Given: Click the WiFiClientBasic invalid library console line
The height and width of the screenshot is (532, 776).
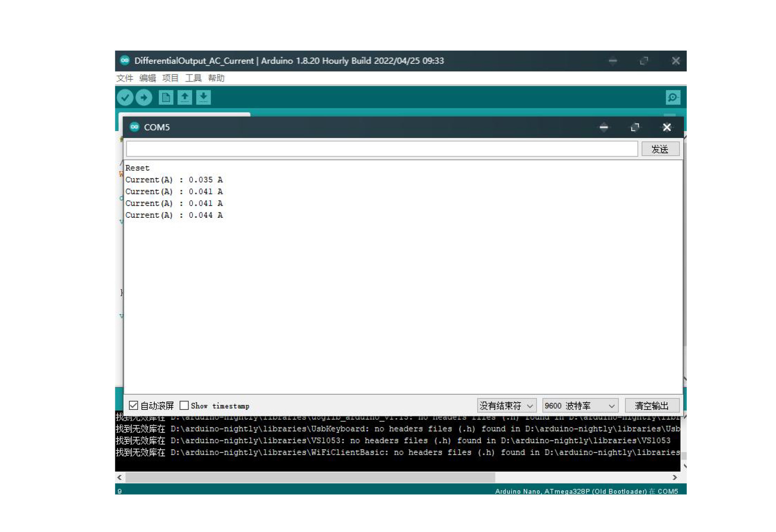Looking at the screenshot, I should click(x=398, y=452).
